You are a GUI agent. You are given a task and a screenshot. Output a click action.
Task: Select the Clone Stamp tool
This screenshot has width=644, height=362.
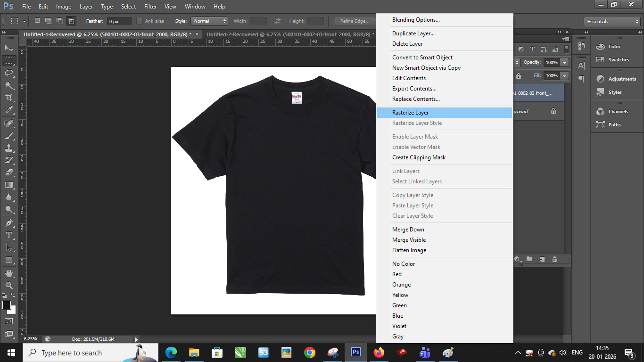click(x=9, y=148)
